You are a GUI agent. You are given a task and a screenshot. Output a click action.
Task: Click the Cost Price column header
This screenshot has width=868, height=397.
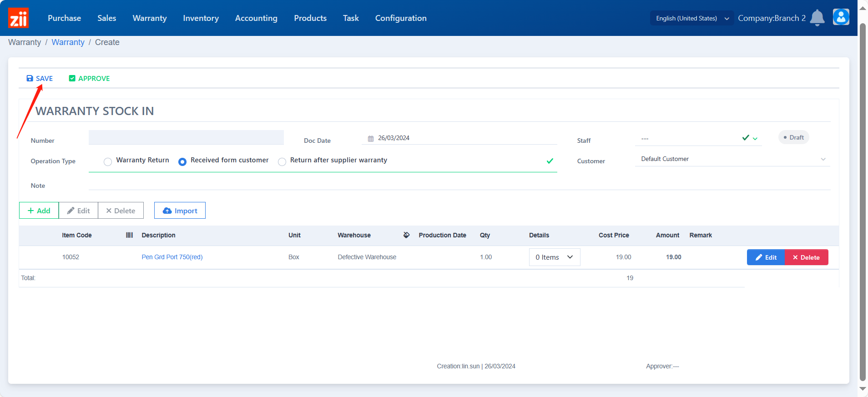click(x=614, y=235)
